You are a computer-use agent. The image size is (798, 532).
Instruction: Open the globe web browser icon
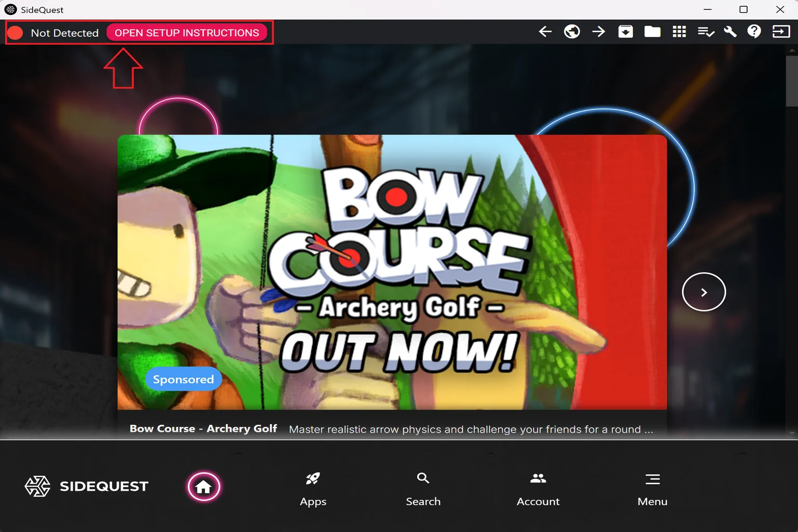572,32
